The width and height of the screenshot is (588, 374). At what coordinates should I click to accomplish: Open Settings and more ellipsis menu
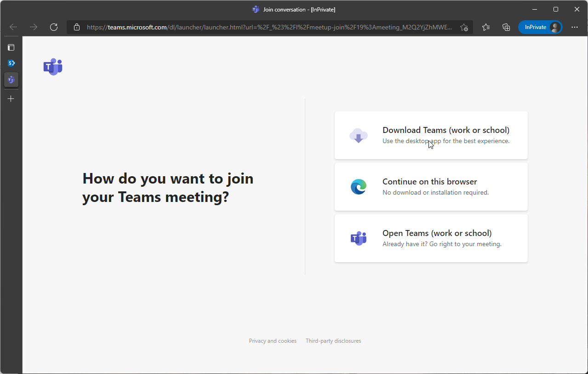coord(575,27)
